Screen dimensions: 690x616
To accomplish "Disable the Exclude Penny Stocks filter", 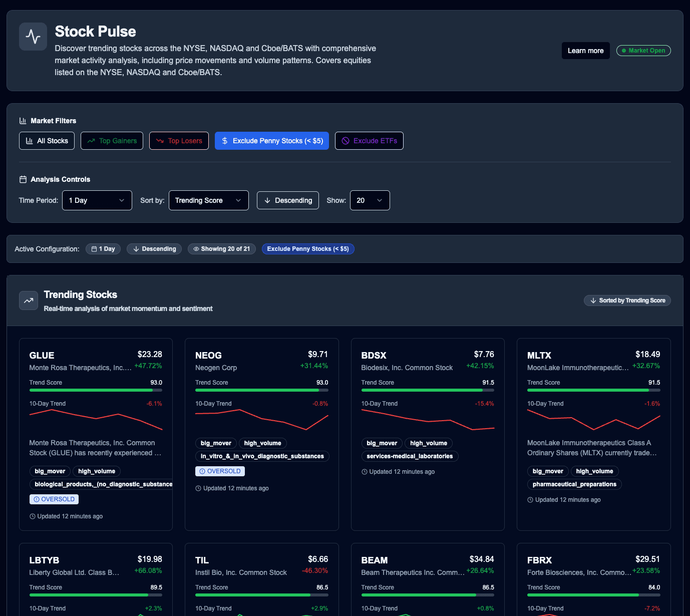I will (x=271, y=141).
